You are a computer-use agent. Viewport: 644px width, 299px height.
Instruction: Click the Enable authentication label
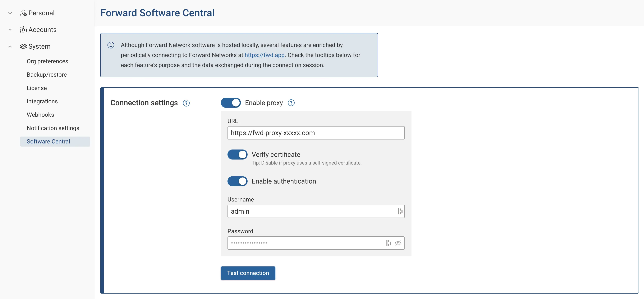[x=284, y=181]
